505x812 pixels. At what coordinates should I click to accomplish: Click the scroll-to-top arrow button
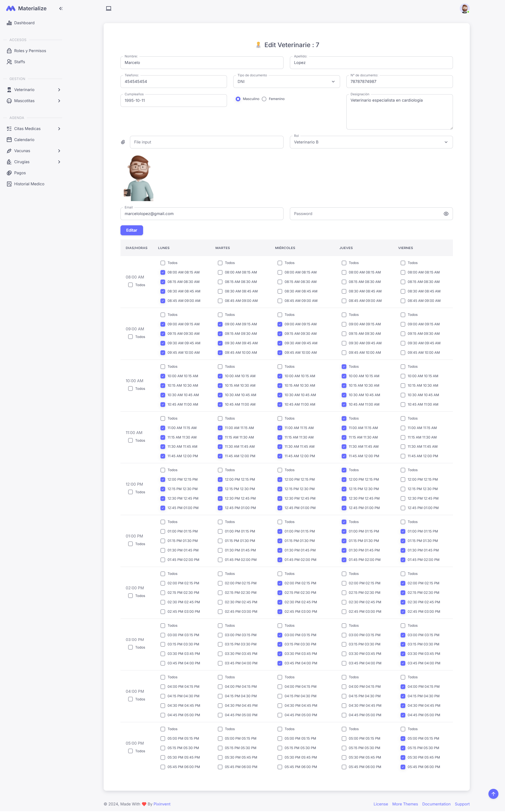tap(493, 794)
